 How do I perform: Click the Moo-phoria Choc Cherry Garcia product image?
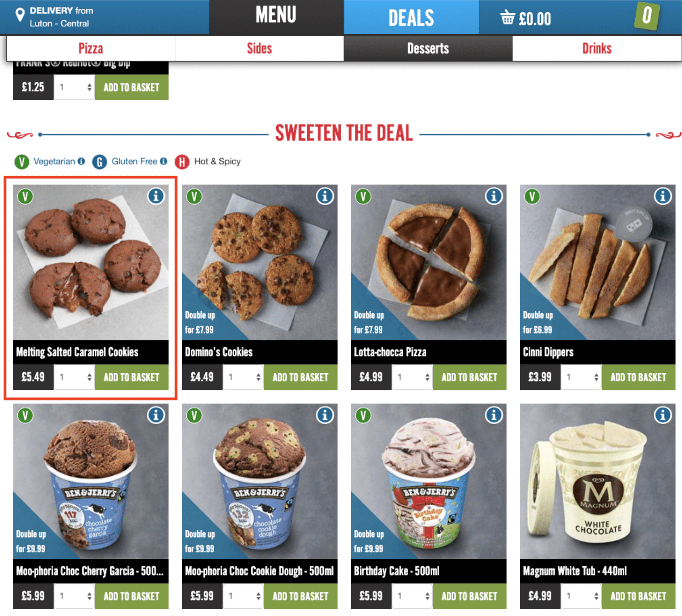pyautogui.click(x=91, y=481)
